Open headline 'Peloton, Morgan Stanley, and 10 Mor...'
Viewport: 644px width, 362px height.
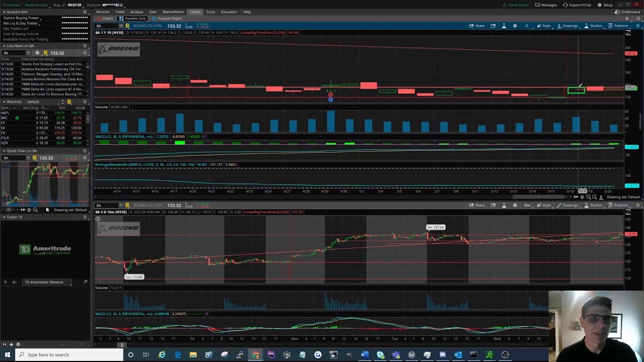53,74
